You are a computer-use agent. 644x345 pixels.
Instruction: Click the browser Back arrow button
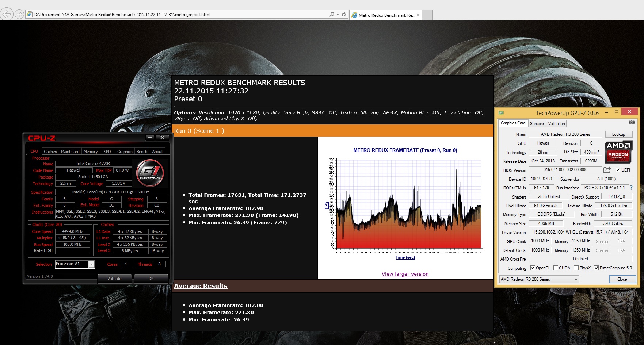coord(6,15)
